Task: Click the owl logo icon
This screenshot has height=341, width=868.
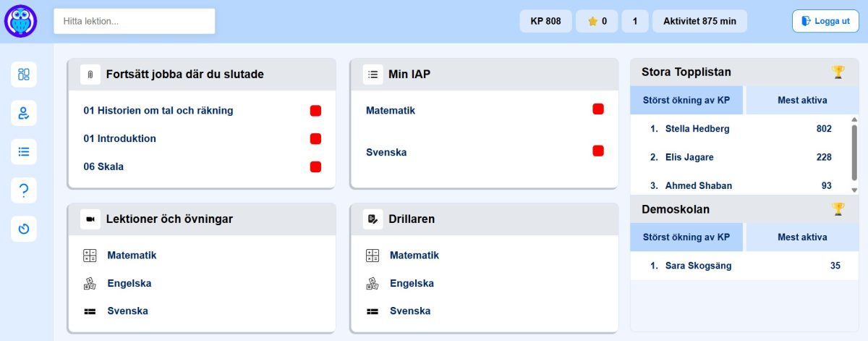Action: (20, 21)
